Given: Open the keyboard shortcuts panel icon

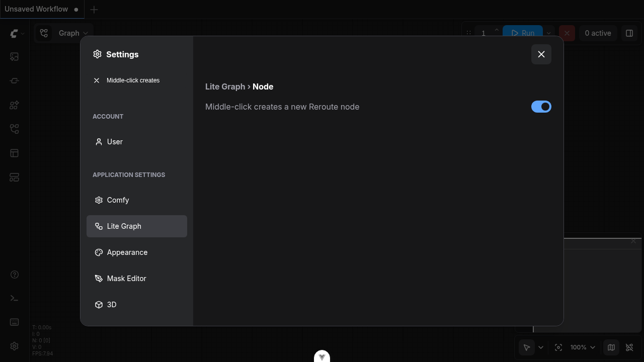Looking at the screenshot, I should pos(14,322).
